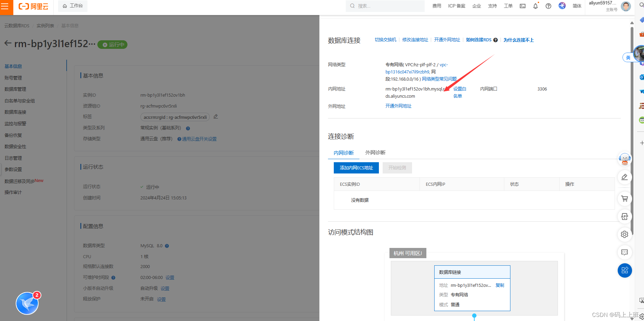Click 开始检测 button

click(x=397, y=168)
